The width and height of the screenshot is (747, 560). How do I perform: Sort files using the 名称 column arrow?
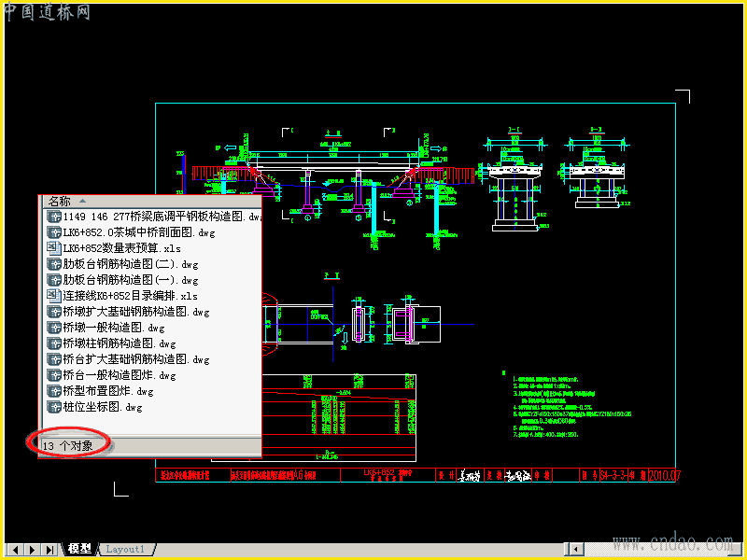(82, 202)
